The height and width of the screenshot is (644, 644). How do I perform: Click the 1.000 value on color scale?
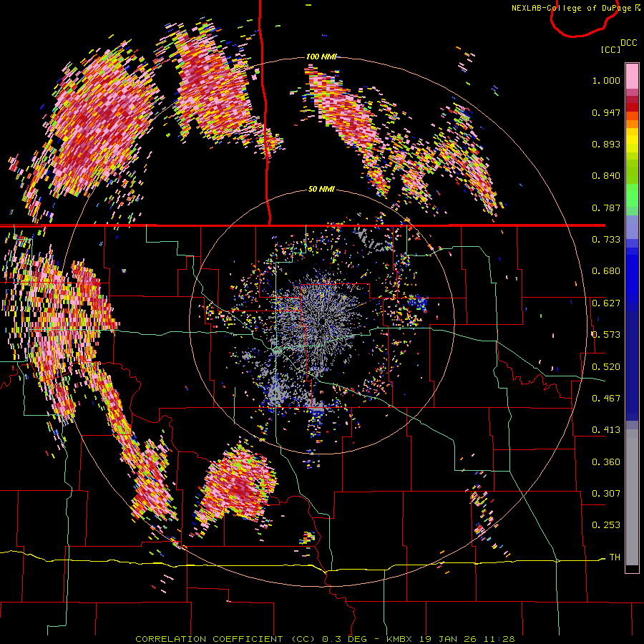tap(606, 80)
